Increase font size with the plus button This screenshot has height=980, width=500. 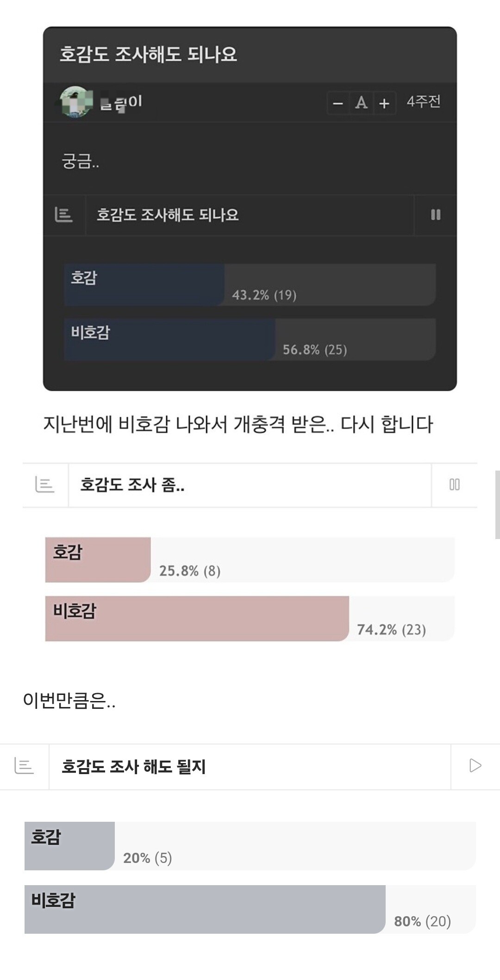coord(384,103)
